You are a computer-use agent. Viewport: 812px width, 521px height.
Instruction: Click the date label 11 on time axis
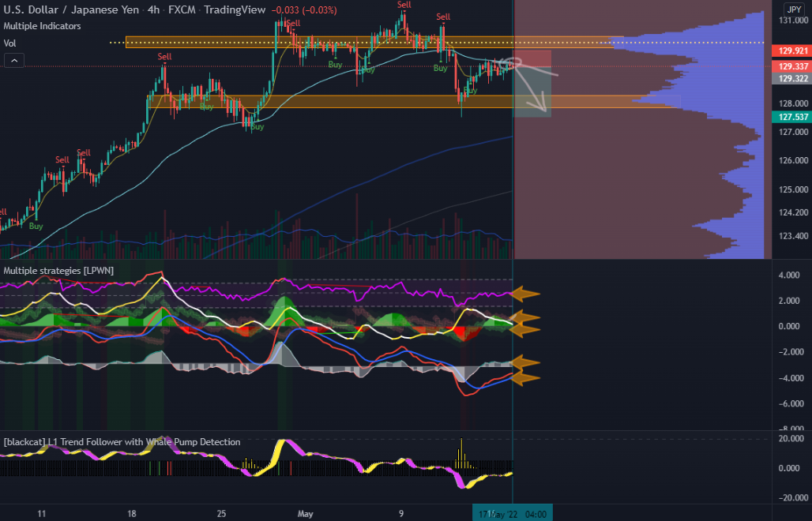pos(41,514)
